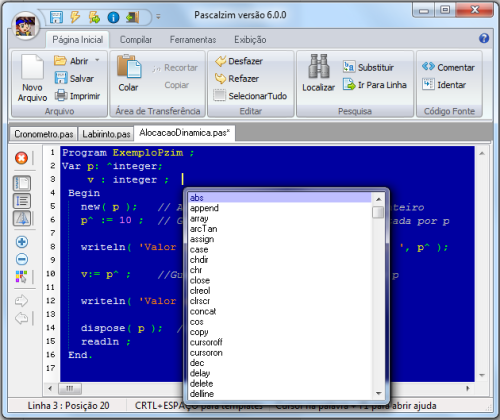Click the lightning bolt run icon

tap(75, 17)
